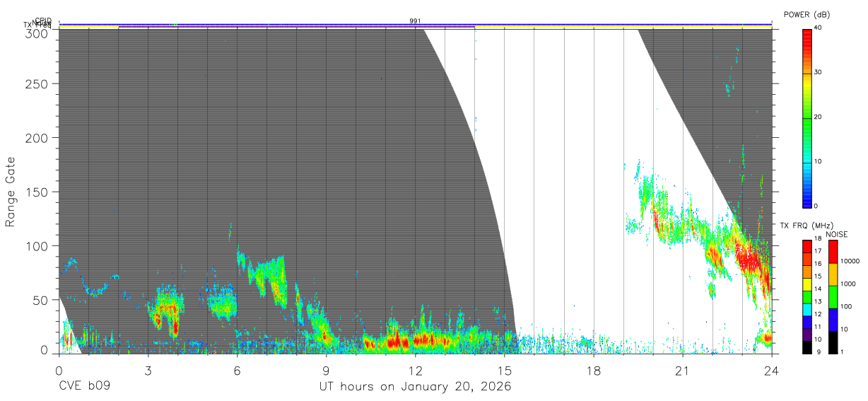The image size is (868, 401).
Task: Select the yellow 14-15 MHz frequency swatch
Action: 807,284
